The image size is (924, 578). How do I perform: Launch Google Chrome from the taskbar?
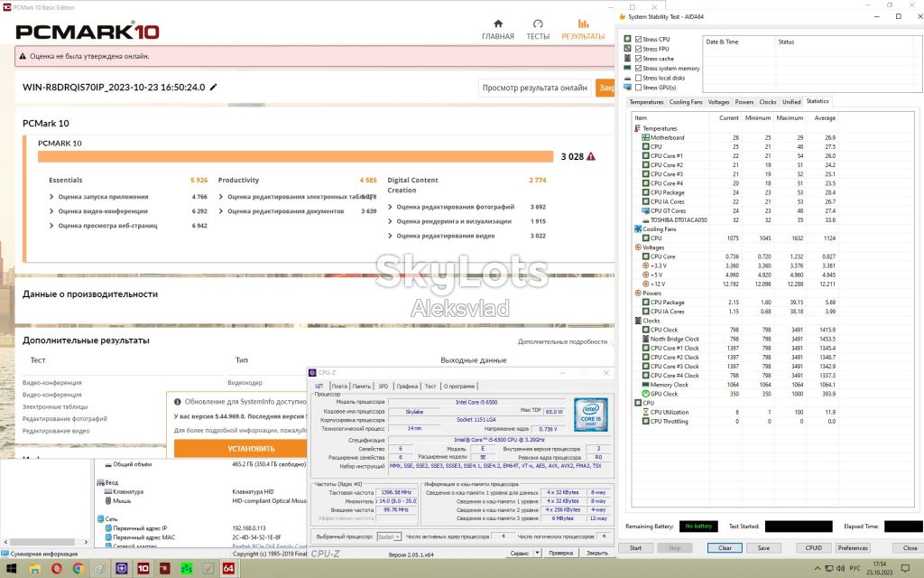pos(78,569)
